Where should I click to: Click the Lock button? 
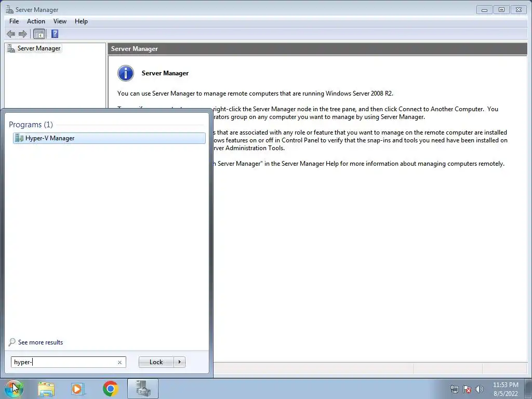(156, 362)
